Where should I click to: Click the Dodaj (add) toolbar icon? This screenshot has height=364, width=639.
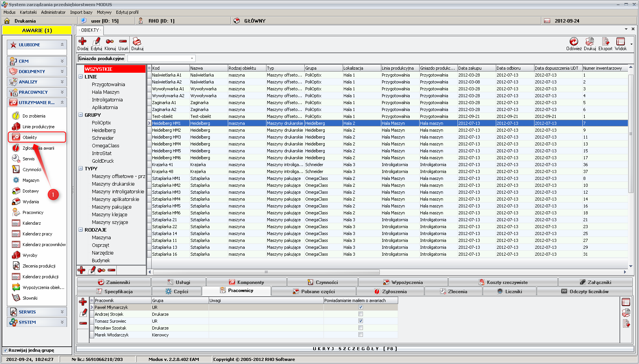(x=82, y=42)
